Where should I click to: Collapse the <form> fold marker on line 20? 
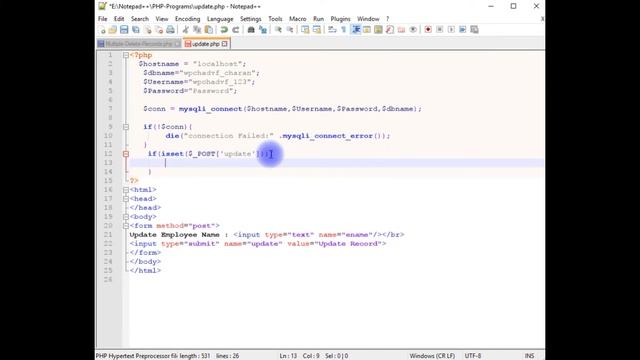[x=126, y=226]
